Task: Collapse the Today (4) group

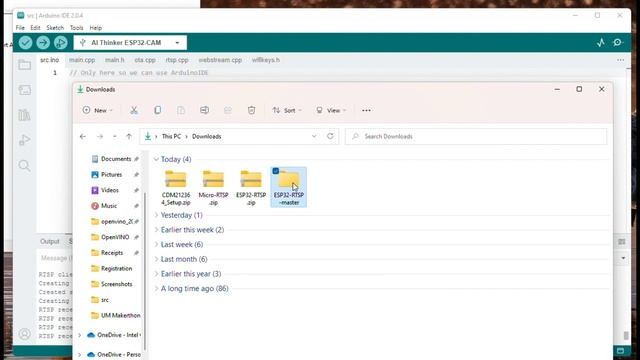Action: pyautogui.click(x=156, y=159)
